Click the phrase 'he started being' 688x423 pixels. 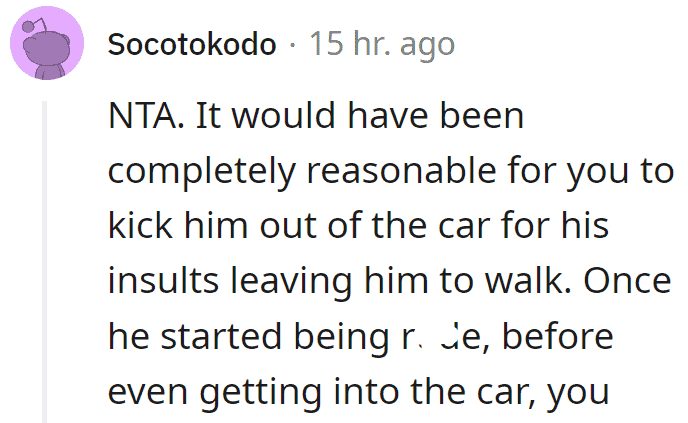249,338
